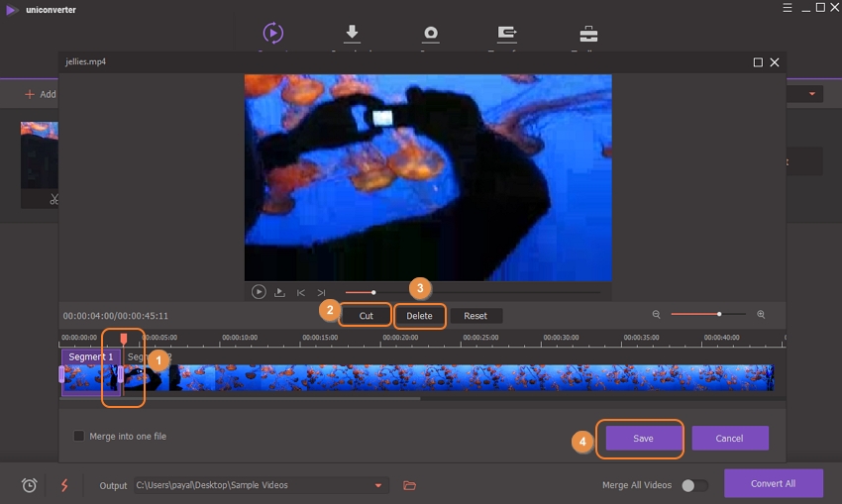
Task: Jump to previous frame icon
Action: tap(301, 292)
